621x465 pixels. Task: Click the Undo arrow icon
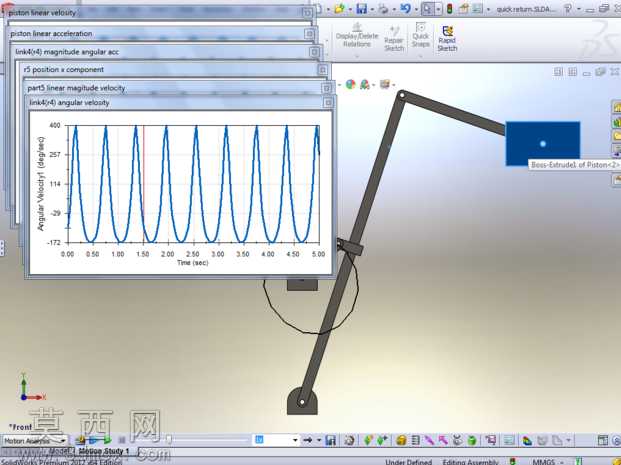click(406, 8)
